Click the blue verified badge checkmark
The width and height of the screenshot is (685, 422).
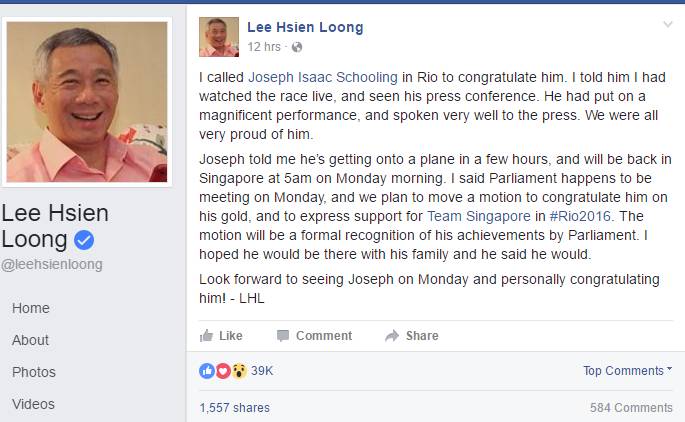[86, 240]
